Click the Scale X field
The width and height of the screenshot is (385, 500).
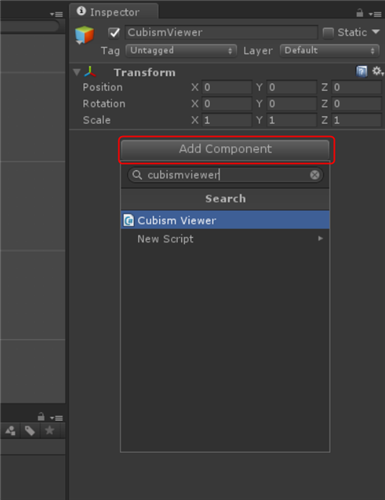pos(227,120)
